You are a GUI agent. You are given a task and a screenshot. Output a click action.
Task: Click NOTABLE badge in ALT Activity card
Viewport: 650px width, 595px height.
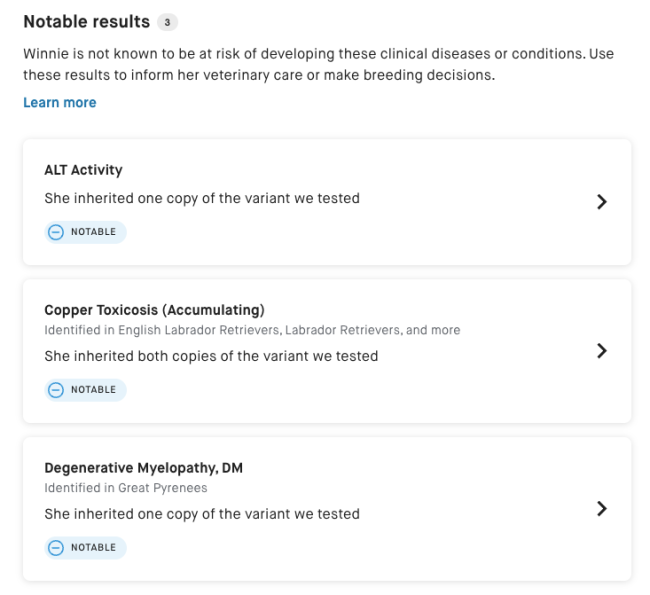[x=93, y=232]
